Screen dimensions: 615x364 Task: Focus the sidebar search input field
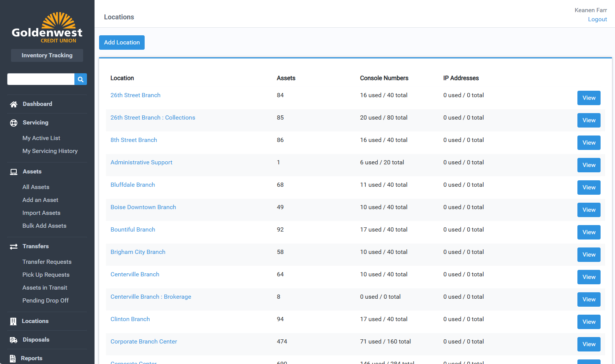[x=41, y=79]
